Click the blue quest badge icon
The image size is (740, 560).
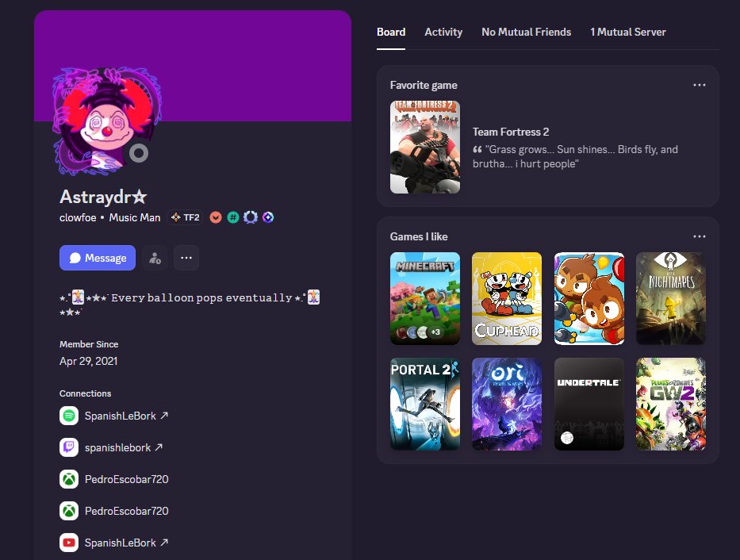click(x=268, y=217)
